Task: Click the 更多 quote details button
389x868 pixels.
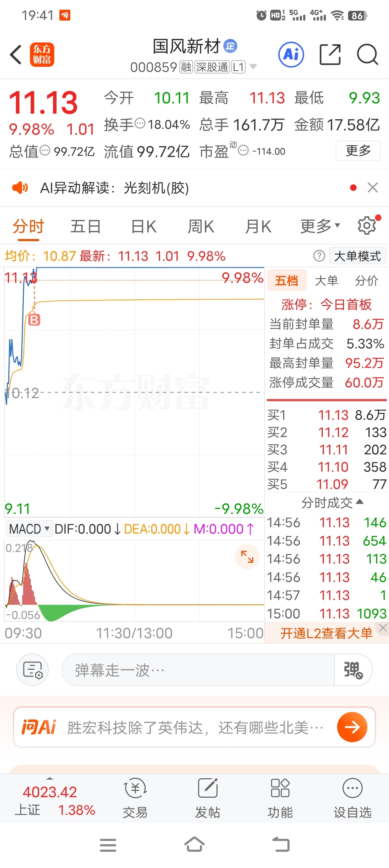Action: [x=358, y=151]
